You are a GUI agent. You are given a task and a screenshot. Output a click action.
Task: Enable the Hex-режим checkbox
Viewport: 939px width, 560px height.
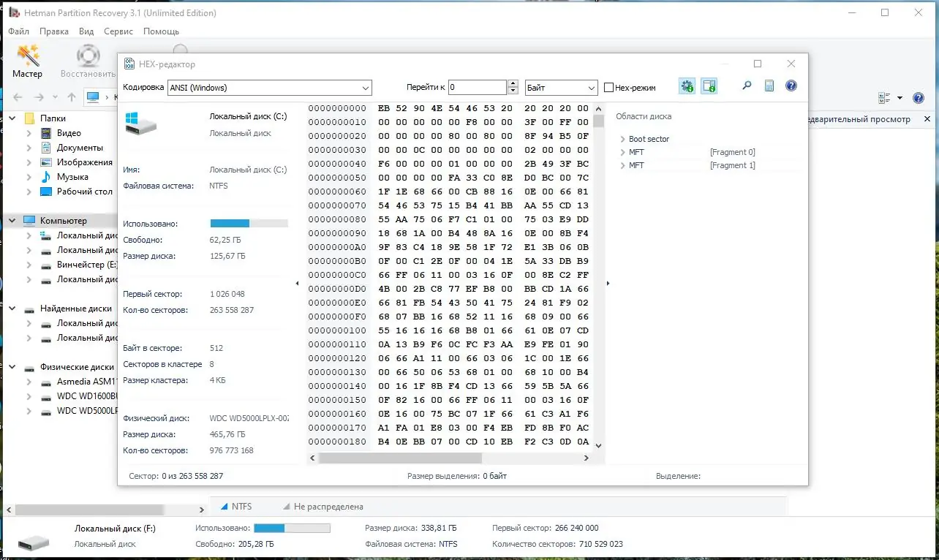coord(608,88)
